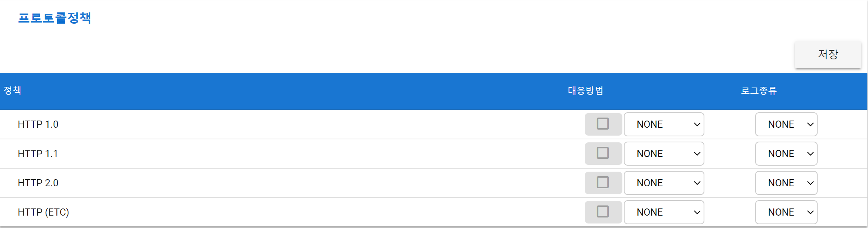Click the 저장 save button
868x228 pixels.
pos(828,54)
